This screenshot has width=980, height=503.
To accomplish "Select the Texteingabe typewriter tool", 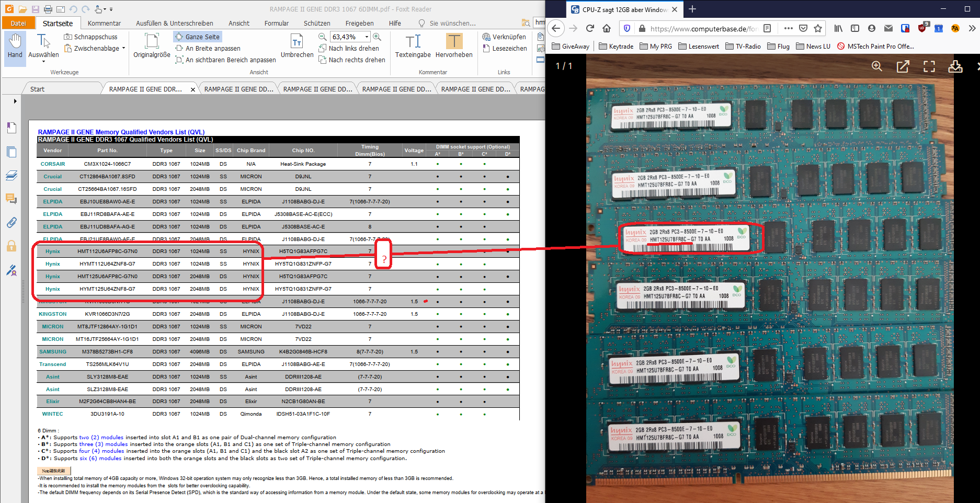I will click(x=413, y=46).
